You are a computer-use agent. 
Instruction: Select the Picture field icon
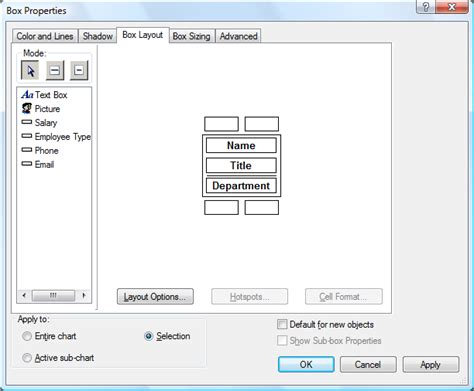pos(27,108)
